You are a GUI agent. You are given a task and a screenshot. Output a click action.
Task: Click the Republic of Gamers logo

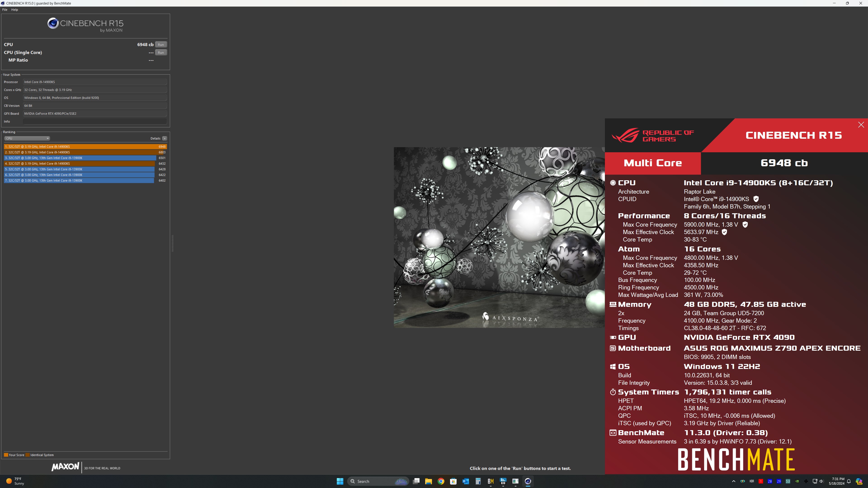pyautogui.click(x=653, y=135)
